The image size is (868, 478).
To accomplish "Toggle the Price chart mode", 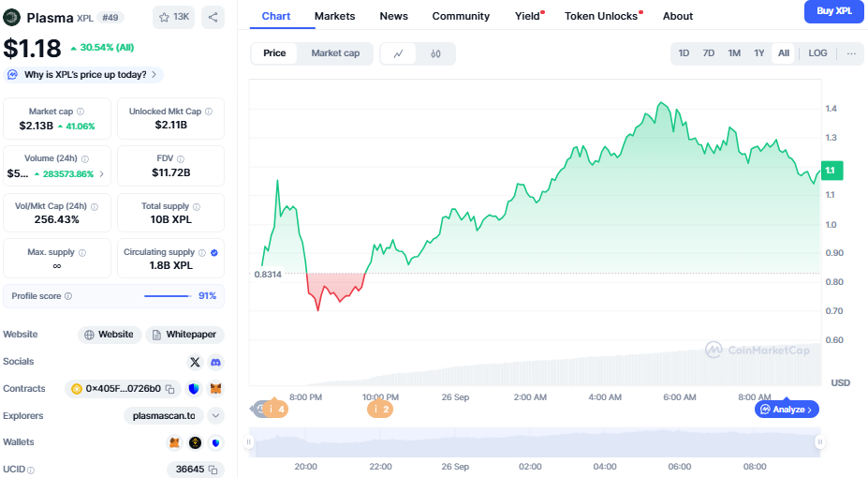I will [274, 53].
